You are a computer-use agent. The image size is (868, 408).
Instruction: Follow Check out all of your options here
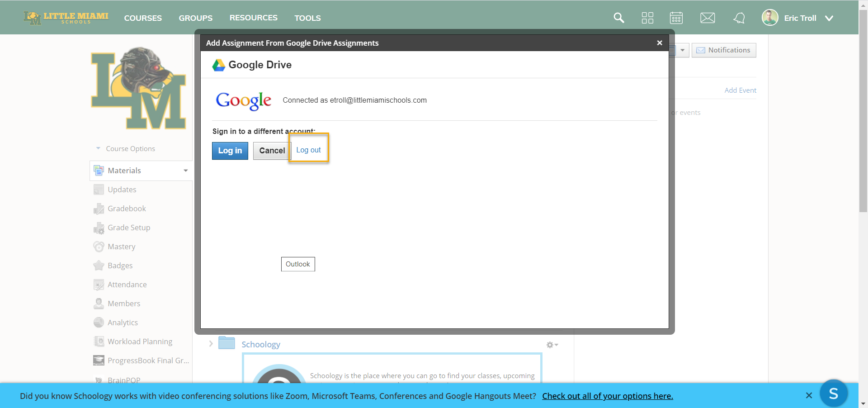[x=608, y=396]
